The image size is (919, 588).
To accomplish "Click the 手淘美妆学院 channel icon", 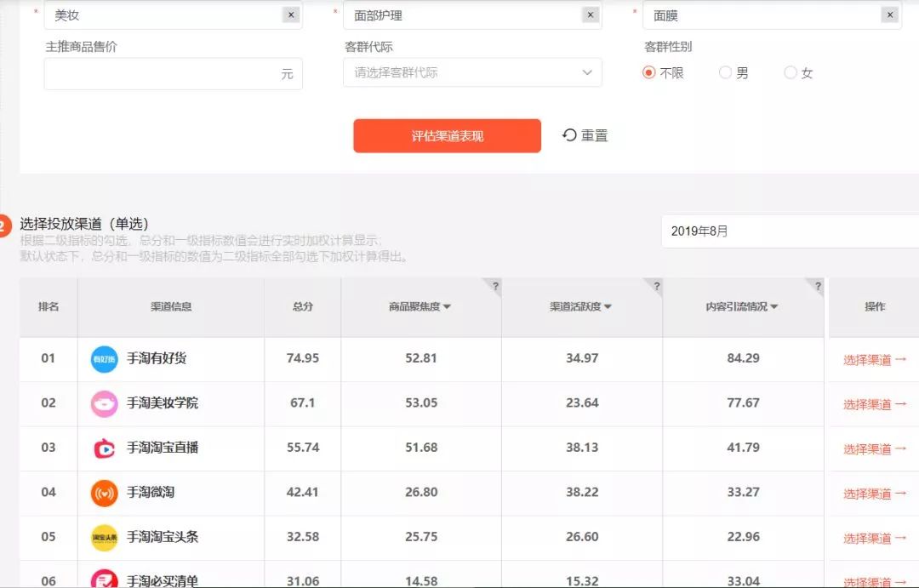I will click(x=105, y=404).
